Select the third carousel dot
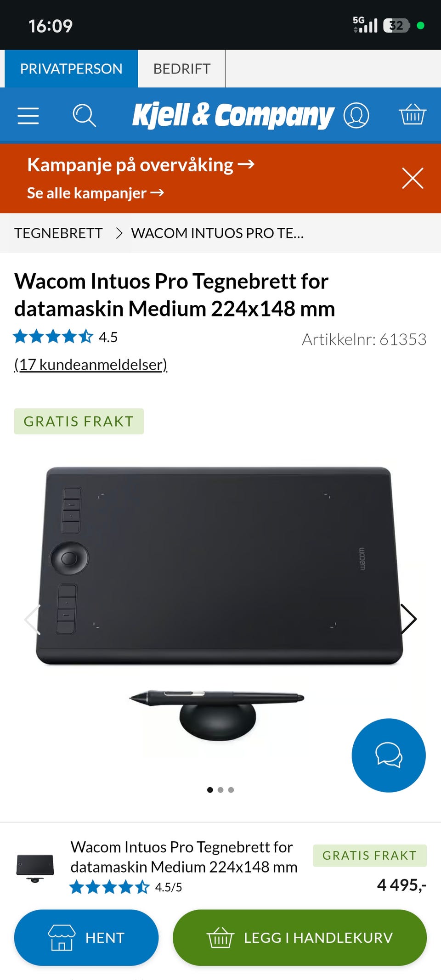 (231, 790)
